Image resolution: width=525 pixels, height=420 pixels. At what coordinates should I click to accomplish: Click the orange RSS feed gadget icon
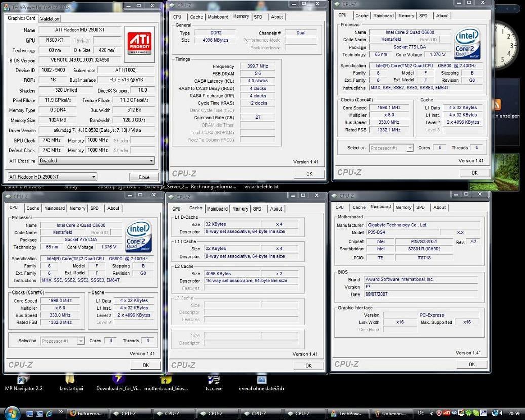tap(497, 105)
